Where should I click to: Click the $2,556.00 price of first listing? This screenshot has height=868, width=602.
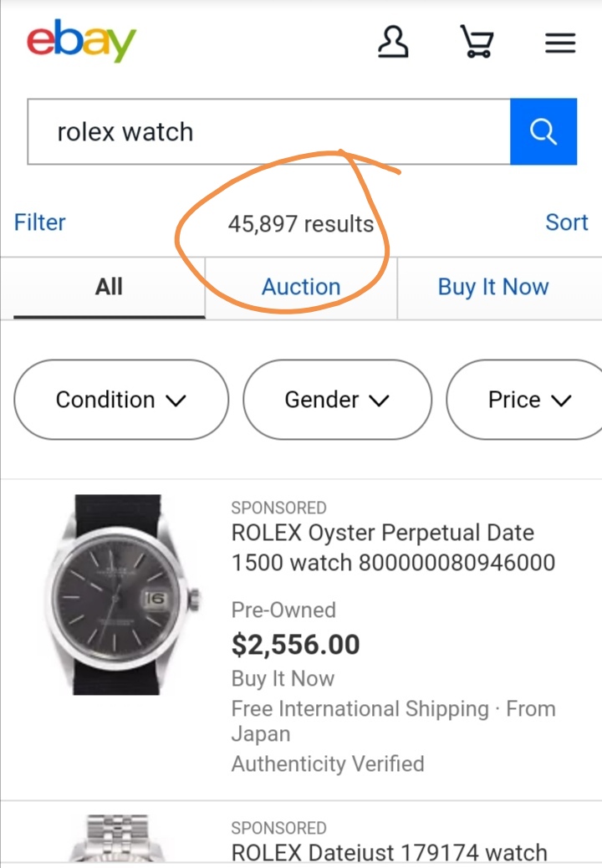(295, 645)
